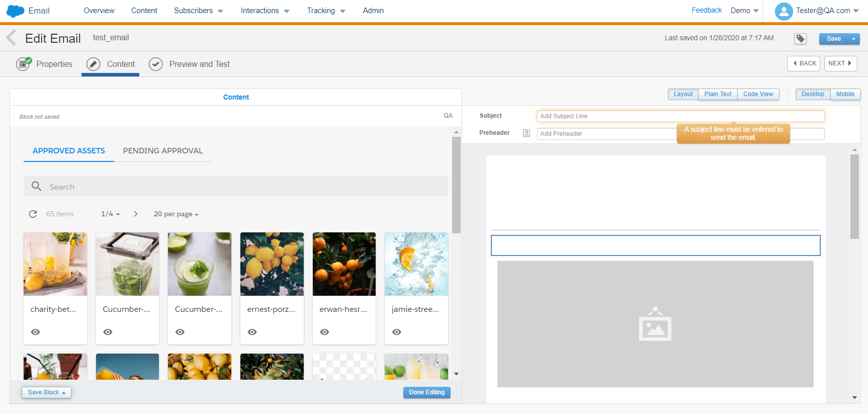Click the Done Editing button
The height and width of the screenshot is (420, 868).
click(426, 392)
